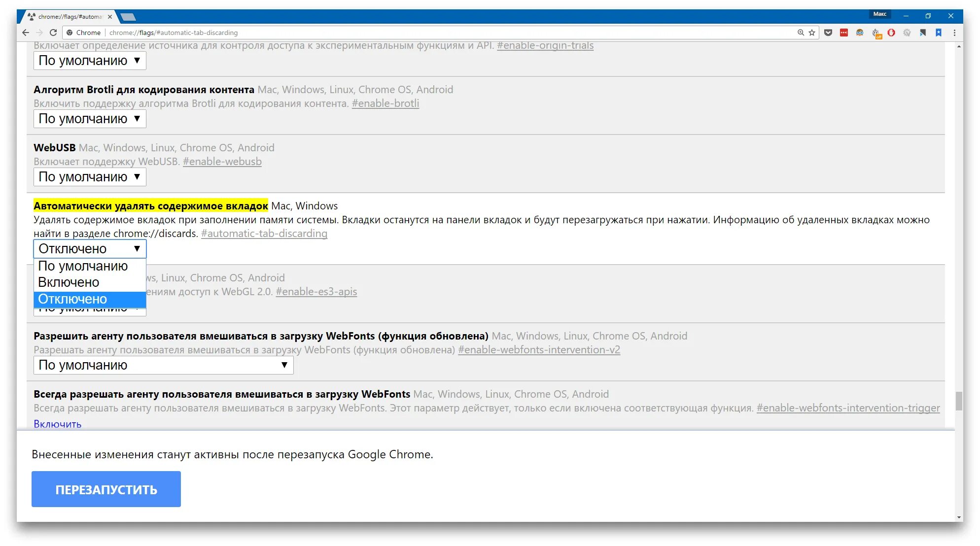Viewport: 980px width, 546px height.
Task: Expand the WebUSB setting dropdown
Action: (x=90, y=177)
